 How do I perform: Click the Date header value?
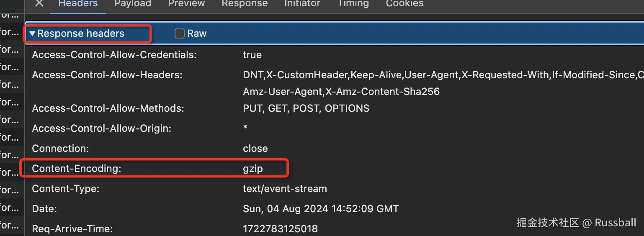[x=321, y=208]
